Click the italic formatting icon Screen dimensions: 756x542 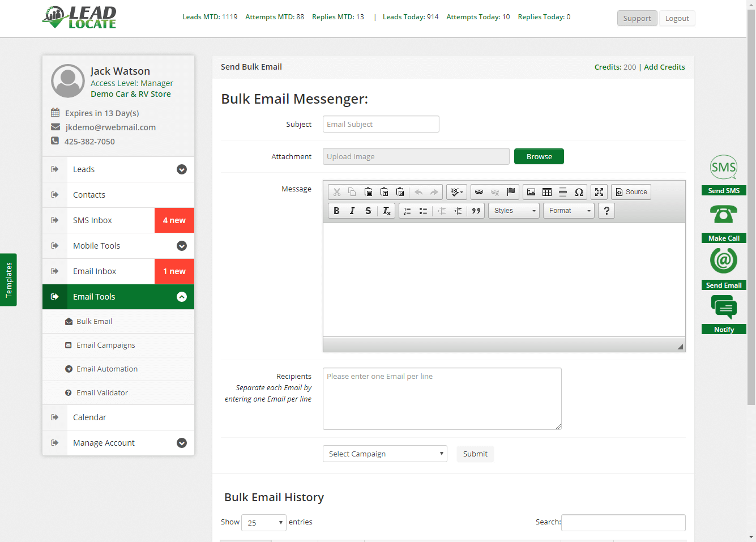[352, 211]
